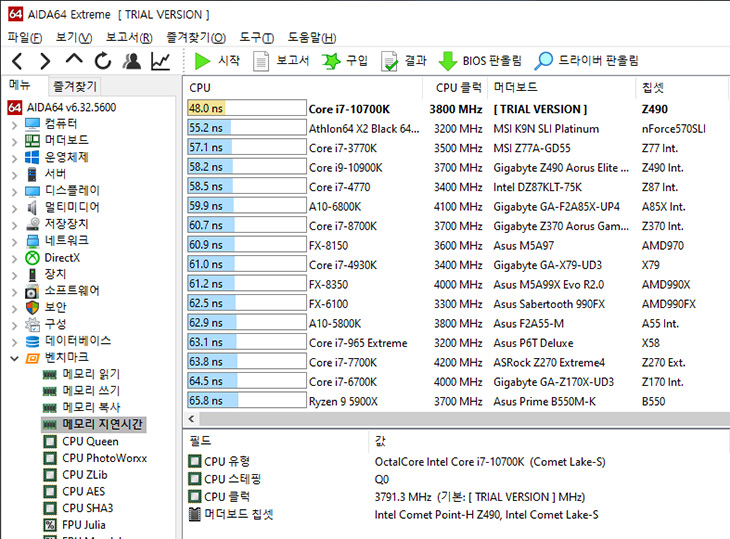Open the graph chart icon in toolbar
Screen dimensions: 730x539
160,61
